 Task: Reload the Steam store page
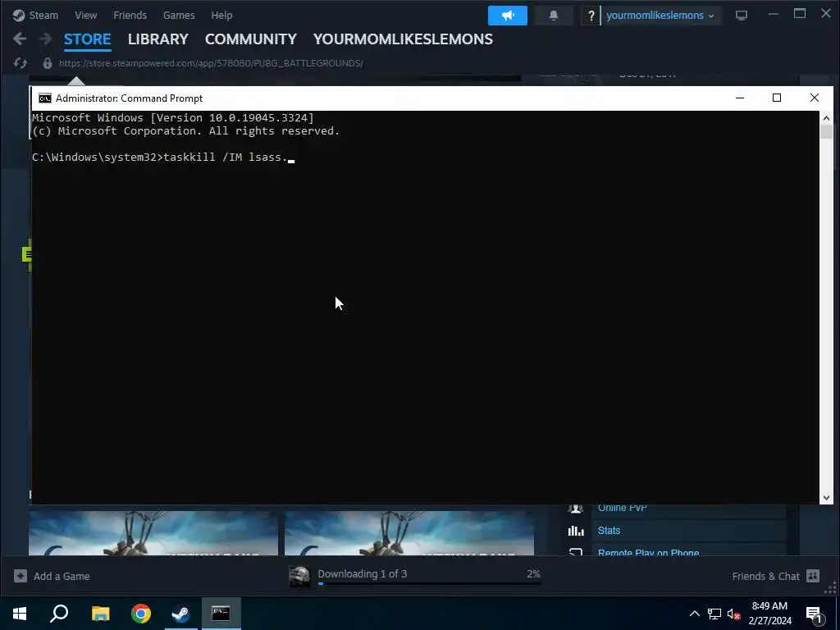click(21, 63)
